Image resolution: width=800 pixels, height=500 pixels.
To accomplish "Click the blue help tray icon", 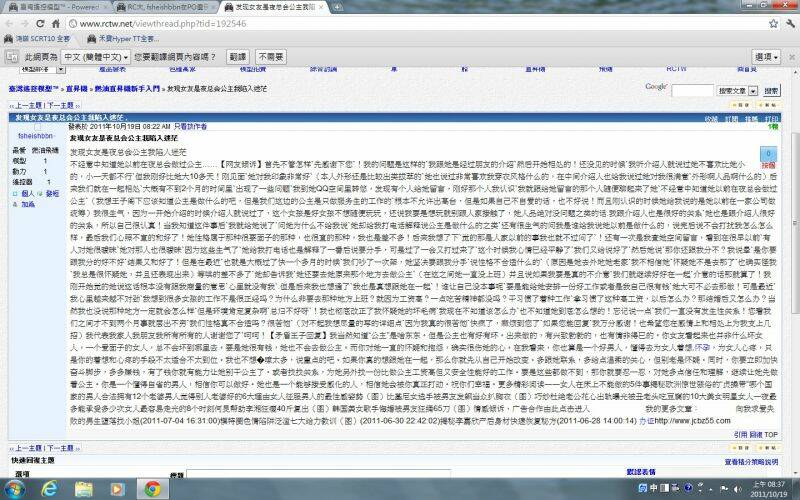I will [x=688, y=488].
